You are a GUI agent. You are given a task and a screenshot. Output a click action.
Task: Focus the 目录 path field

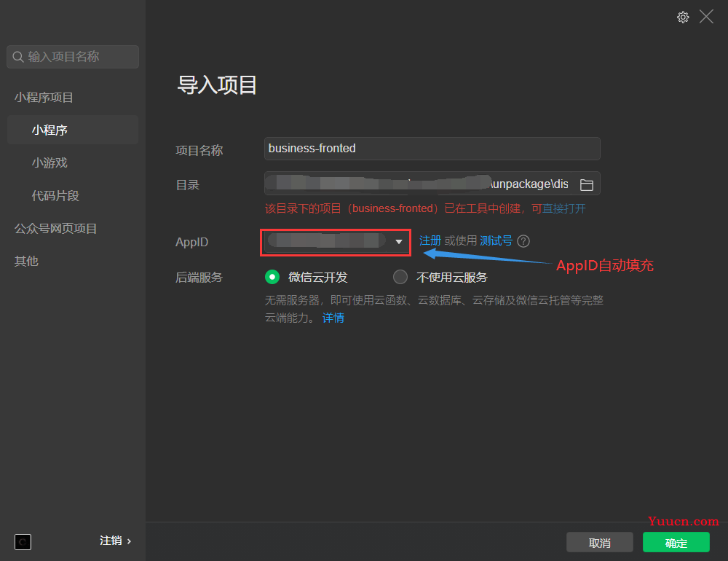pyautogui.click(x=432, y=184)
